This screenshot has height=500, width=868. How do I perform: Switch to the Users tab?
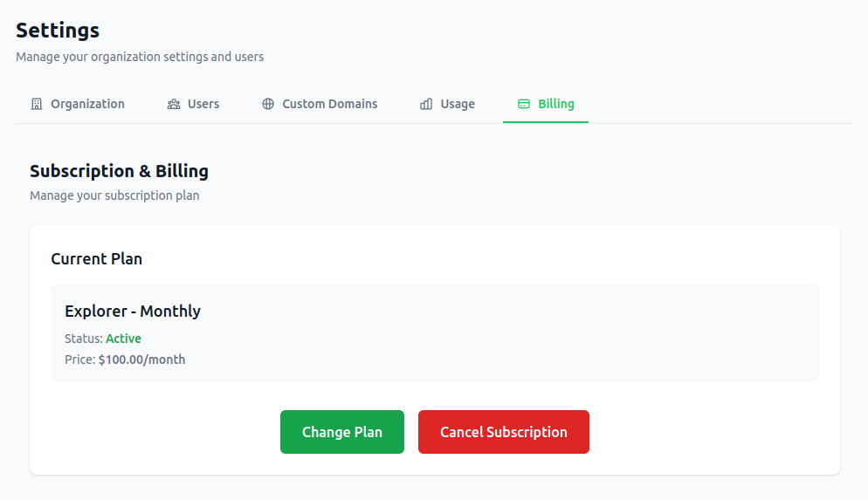click(203, 104)
